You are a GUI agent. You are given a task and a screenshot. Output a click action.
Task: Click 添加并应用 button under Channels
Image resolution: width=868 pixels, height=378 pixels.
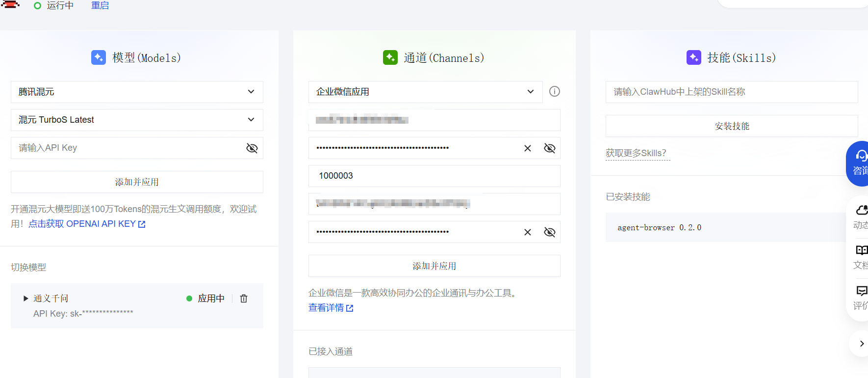click(x=434, y=266)
